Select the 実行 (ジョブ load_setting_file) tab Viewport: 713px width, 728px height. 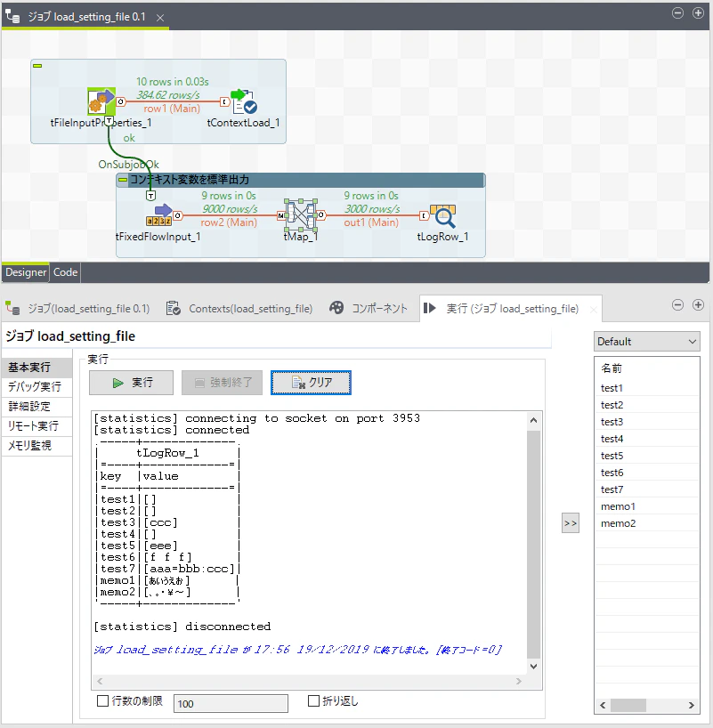point(511,309)
